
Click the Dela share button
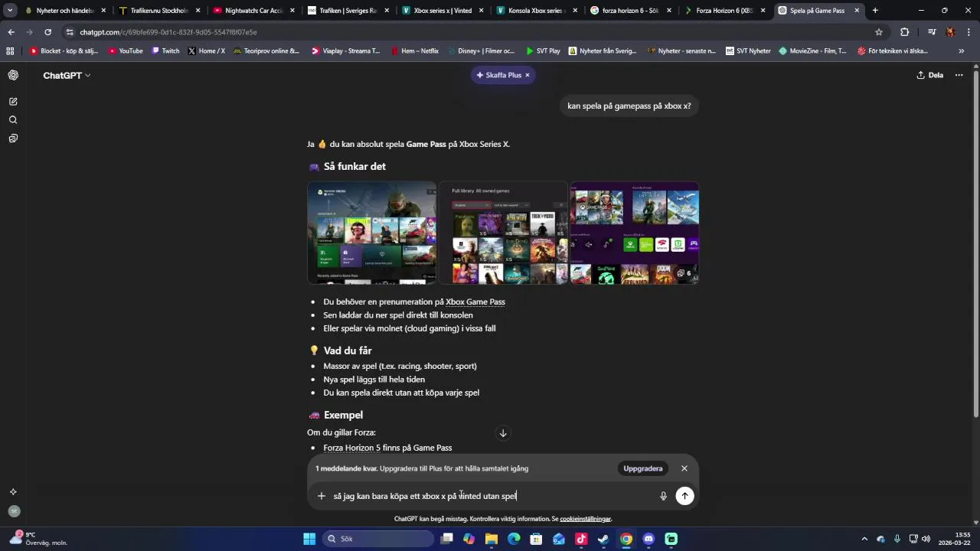pos(929,75)
